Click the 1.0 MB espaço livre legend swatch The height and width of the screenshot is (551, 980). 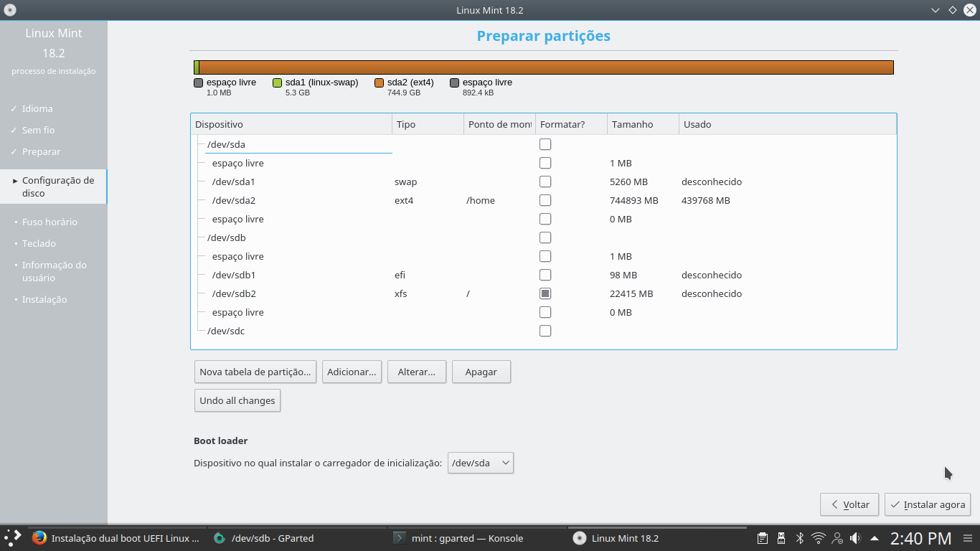[x=199, y=83]
